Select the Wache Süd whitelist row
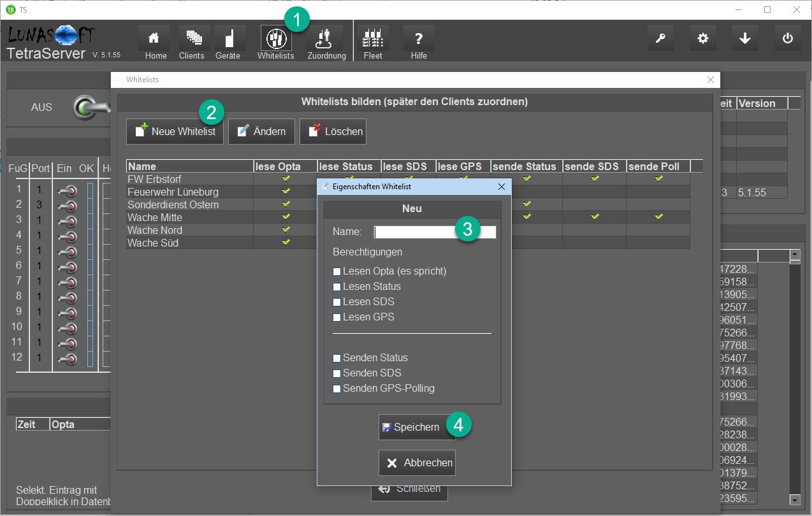The image size is (812, 516). pyautogui.click(x=408, y=243)
